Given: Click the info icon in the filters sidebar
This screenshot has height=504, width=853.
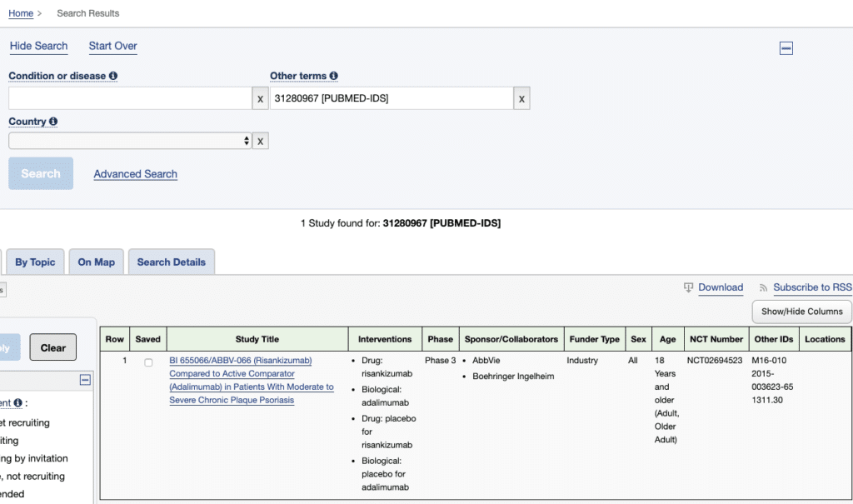Looking at the screenshot, I should [18, 402].
